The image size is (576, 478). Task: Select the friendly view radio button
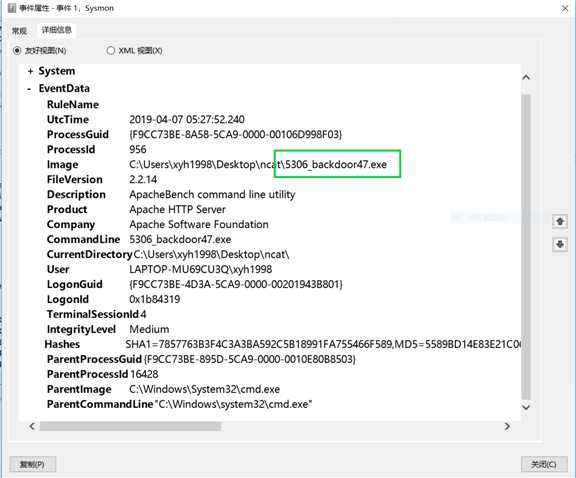coord(17,50)
